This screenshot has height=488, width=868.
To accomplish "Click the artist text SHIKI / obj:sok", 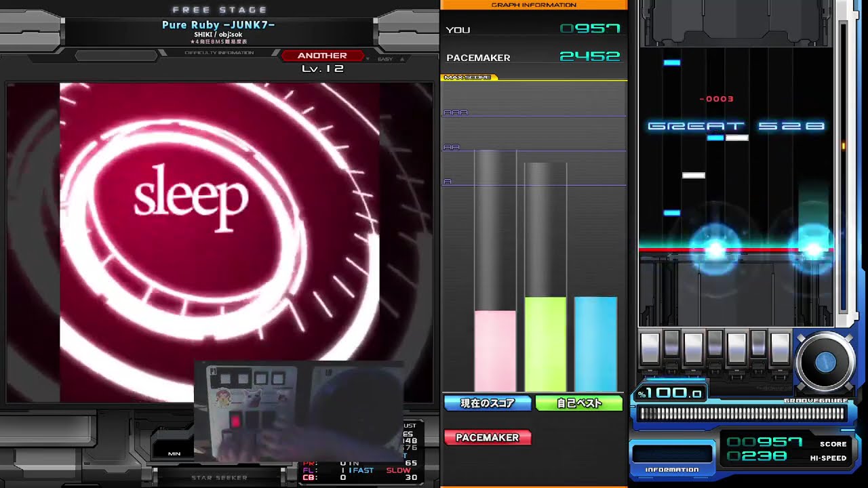I will (x=218, y=35).
